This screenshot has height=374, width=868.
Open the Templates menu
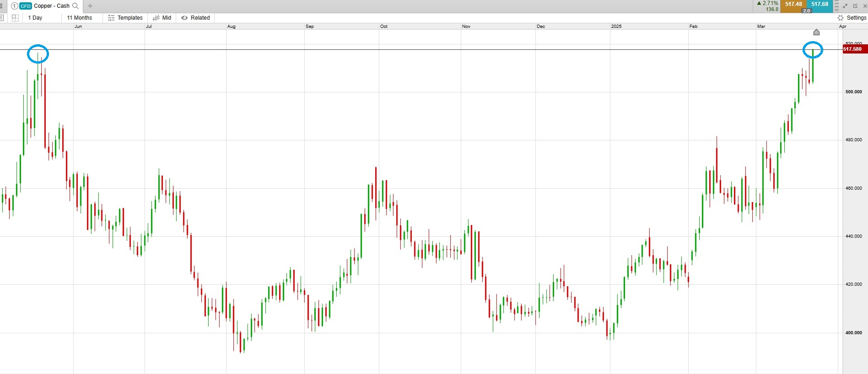coord(125,18)
